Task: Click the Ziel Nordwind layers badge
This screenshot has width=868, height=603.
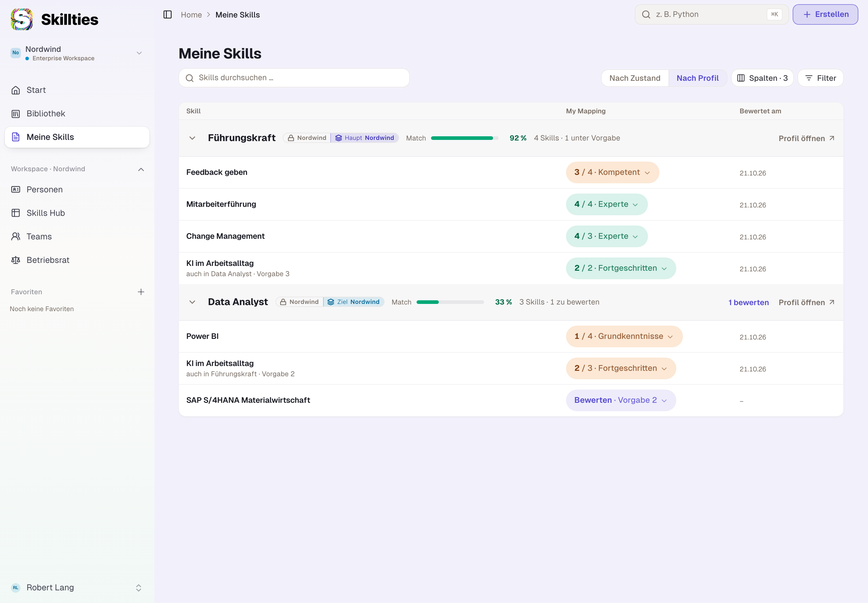Action: (354, 302)
